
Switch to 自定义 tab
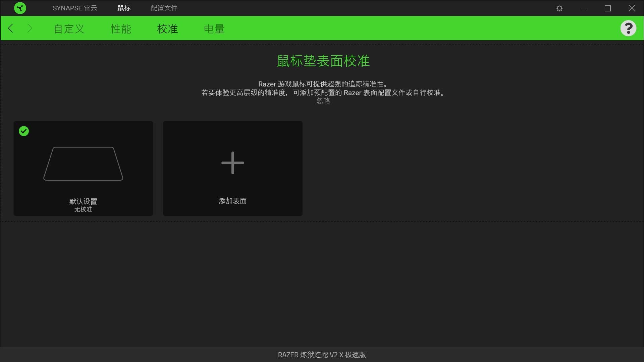[x=69, y=29]
